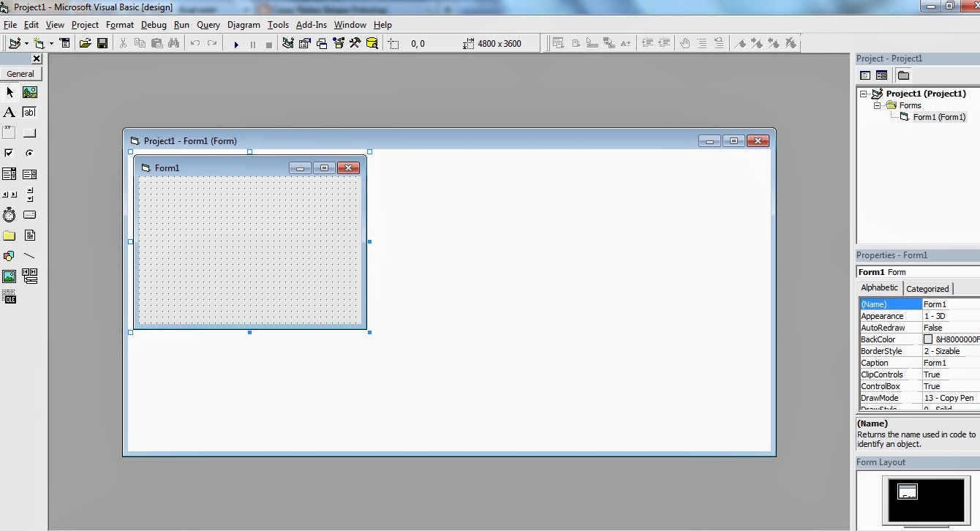Switch to the Categorized properties tab
The width and height of the screenshot is (980, 531).
point(927,289)
